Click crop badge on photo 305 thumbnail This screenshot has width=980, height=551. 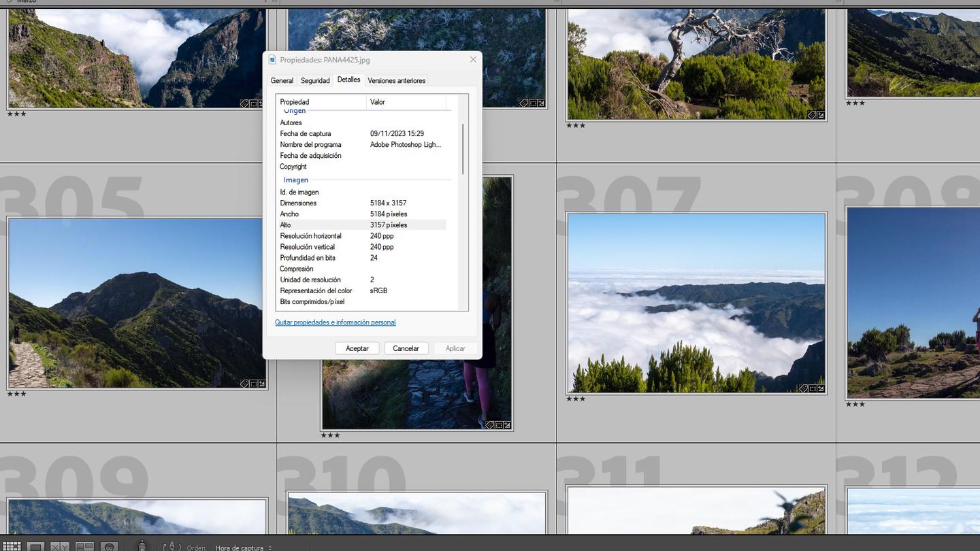click(x=253, y=384)
